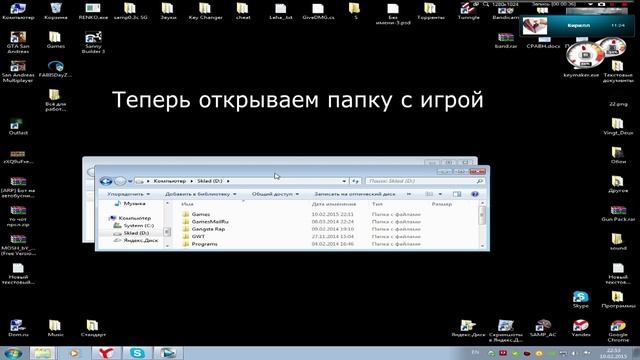The height and width of the screenshot is (360, 640).
Task: Select the Leha_txt file on desktop
Action: (281, 11)
